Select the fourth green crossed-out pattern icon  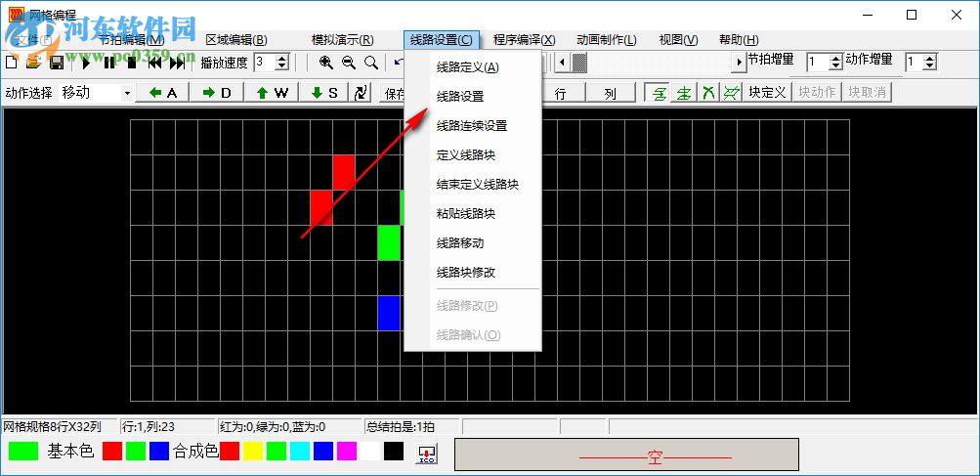point(730,93)
